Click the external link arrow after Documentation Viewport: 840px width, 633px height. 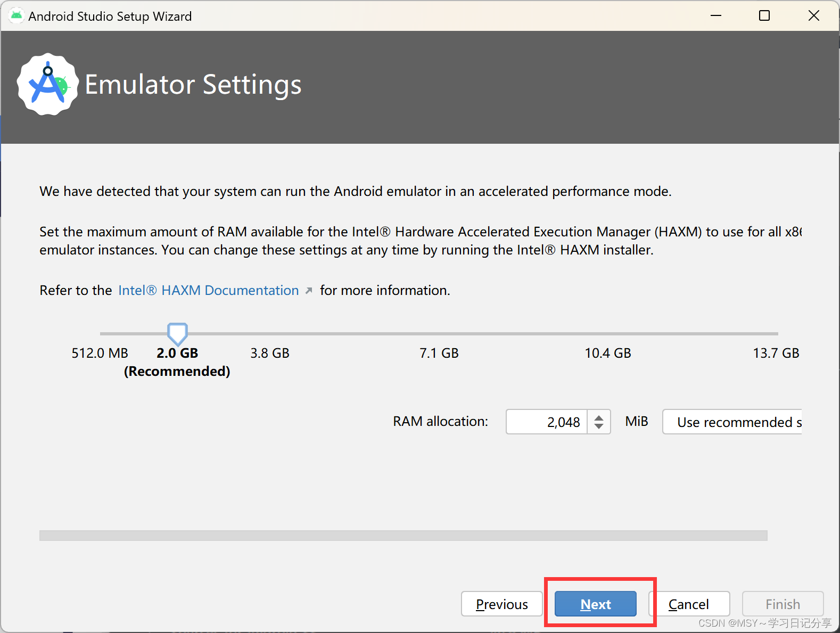(309, 291)
